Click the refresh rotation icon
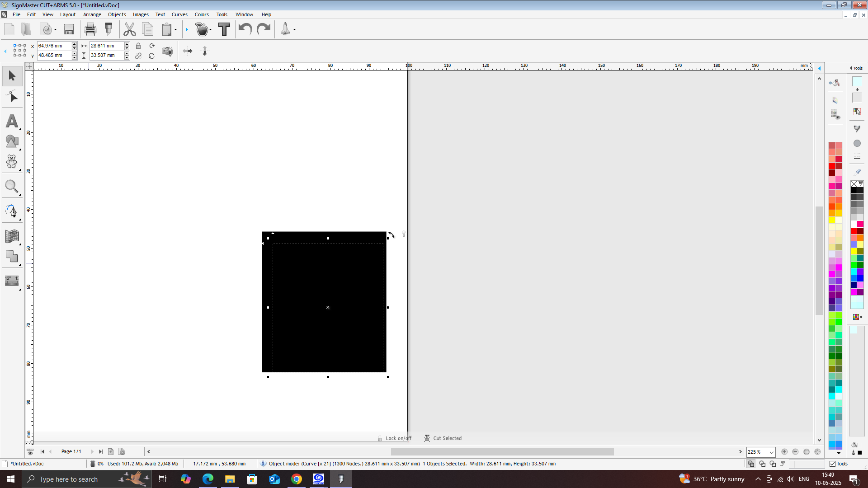Viewport: 868px width, 488px height. click(x=152, y=56)
